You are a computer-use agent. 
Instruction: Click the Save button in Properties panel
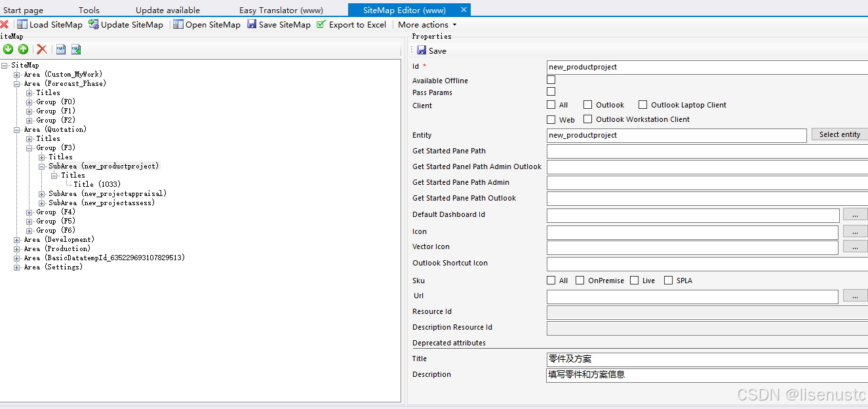click(431, 50)
